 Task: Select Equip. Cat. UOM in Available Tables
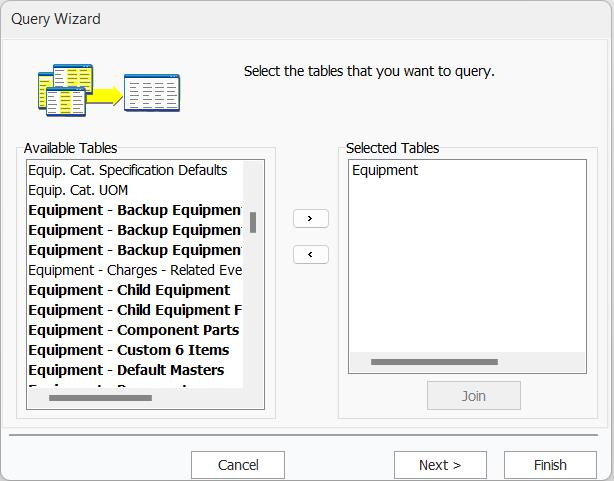point(78,190)
